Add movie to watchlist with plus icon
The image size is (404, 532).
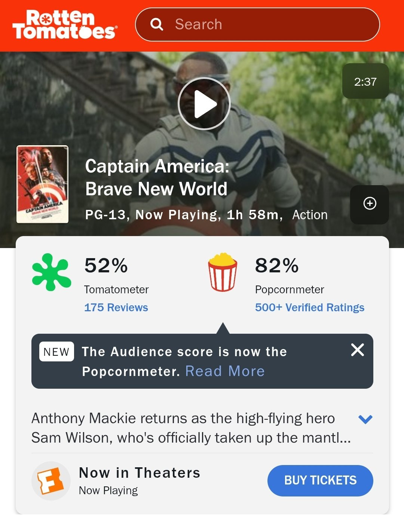[x=370, y=204]
